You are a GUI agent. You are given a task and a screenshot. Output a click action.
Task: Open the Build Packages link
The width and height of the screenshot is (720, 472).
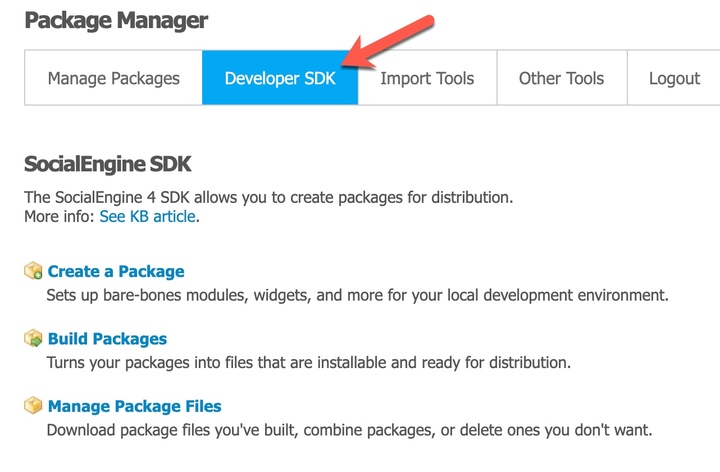(x=107, y=339)
